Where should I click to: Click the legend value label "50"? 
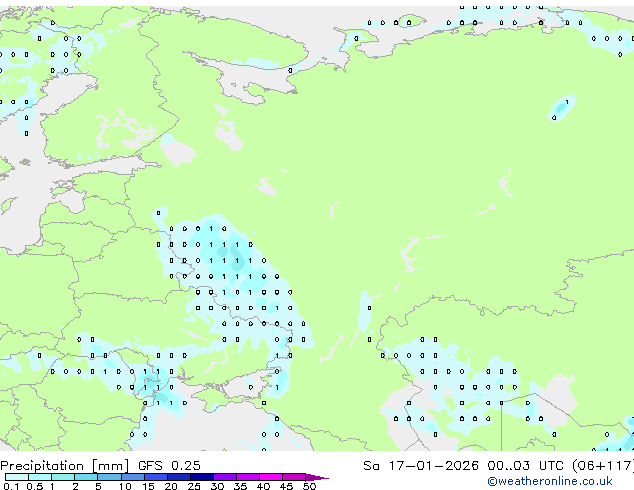coord(309,486)
